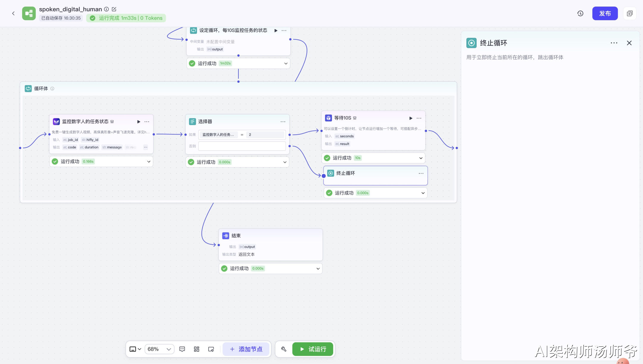643x364 pixels.
Task: Click the back arrow in the header
Action: pos(13,13)
